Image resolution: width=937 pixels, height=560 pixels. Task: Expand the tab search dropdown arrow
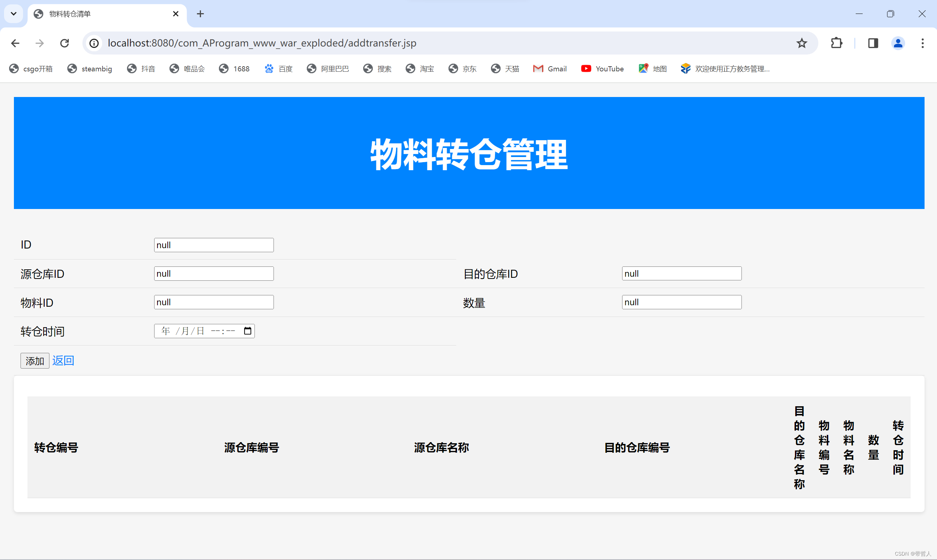tap(14, 14)
